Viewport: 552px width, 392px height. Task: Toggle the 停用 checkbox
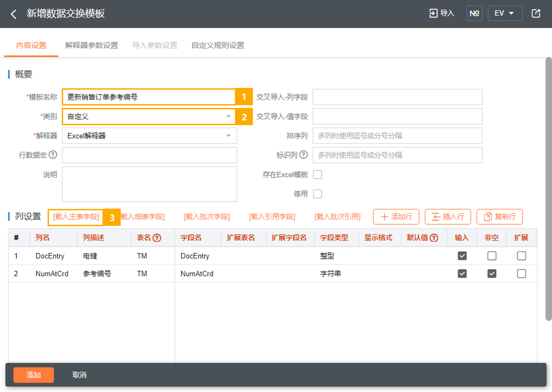pos(317,194)
